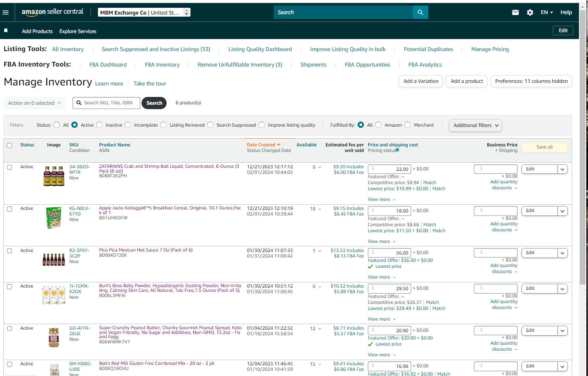Click the Date Created sort arrow
The image size is (588, 376).
click(279, 145)
